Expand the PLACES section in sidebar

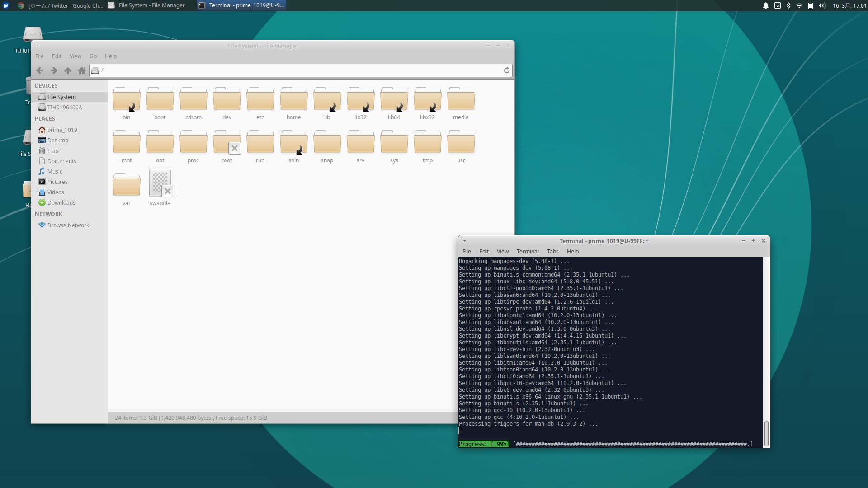(45, 118)
